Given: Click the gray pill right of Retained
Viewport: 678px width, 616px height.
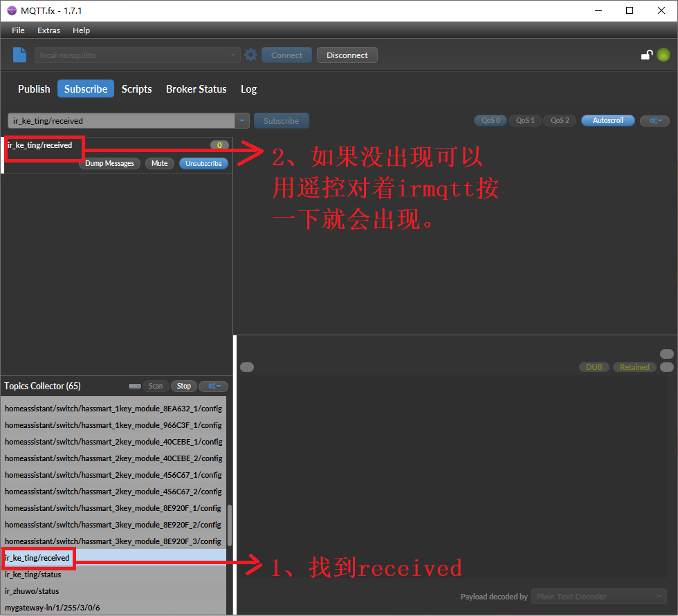Looking at the screenshot, I should click(667, 367).
